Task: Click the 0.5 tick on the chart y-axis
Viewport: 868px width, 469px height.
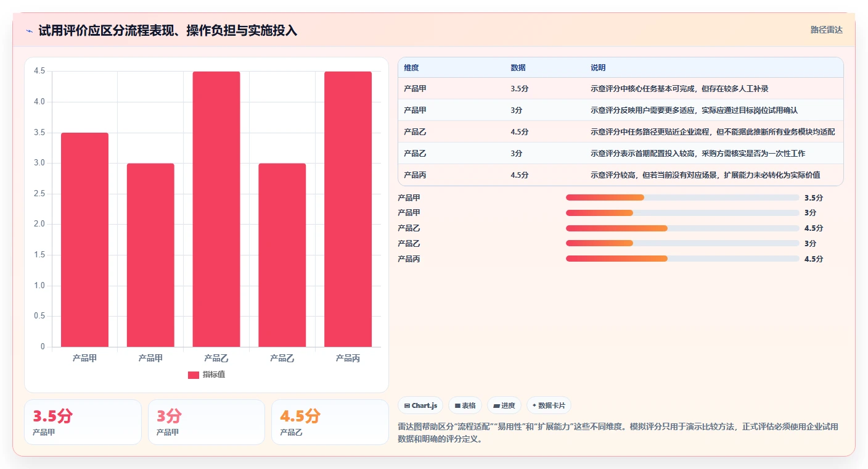Action: (x=39, y=316)
